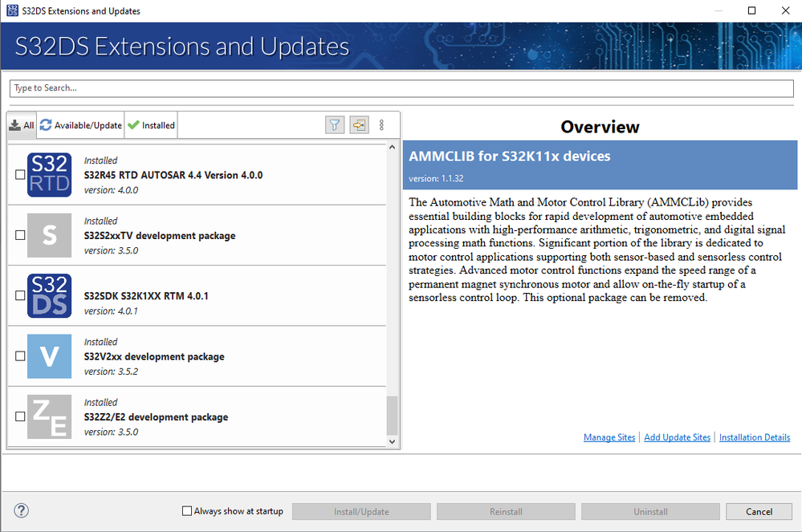Viewport: 802px width, 532px height.
Task: Click the blue V package icon
Action: (49, 356)
